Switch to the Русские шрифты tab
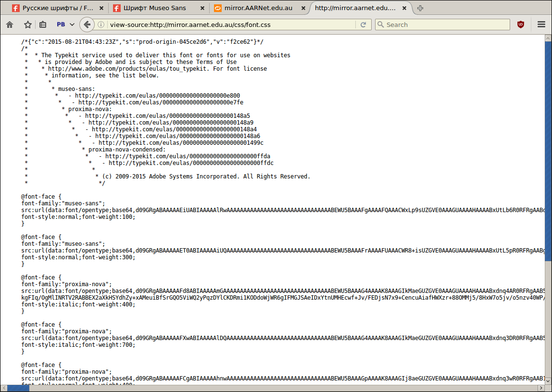Viewport: 552px width, 392px height. [58, 8]
